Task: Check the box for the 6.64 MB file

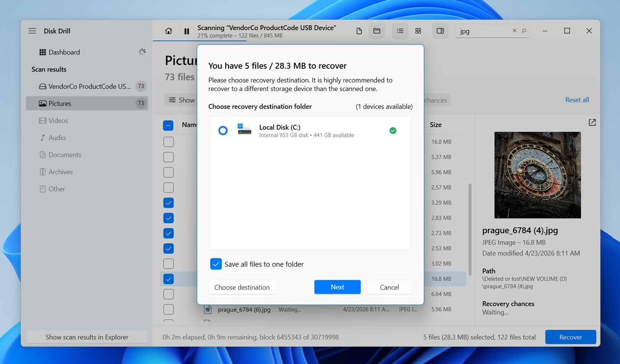Action: point(168,294)
